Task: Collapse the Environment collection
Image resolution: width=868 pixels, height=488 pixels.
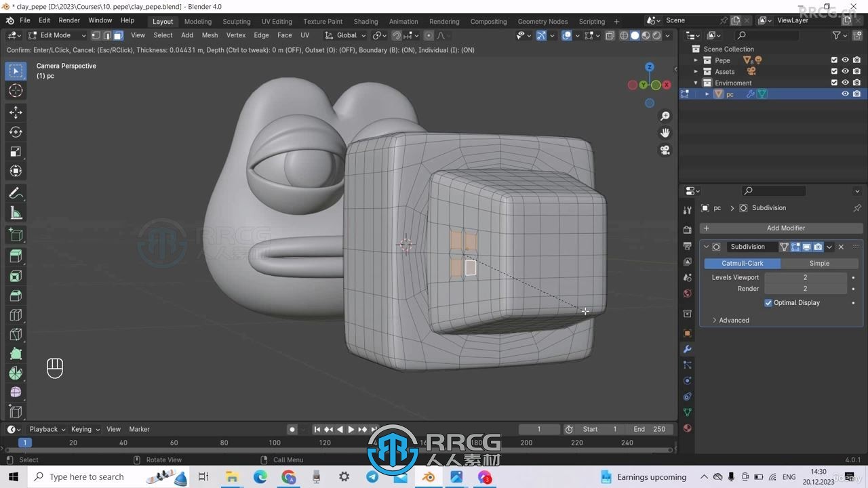Action: (696, 83)
